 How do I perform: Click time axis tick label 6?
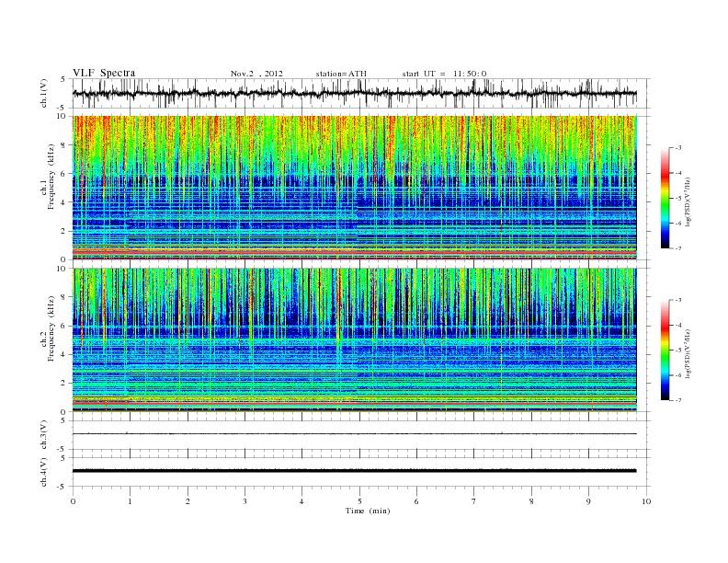[x=416, y=501]
